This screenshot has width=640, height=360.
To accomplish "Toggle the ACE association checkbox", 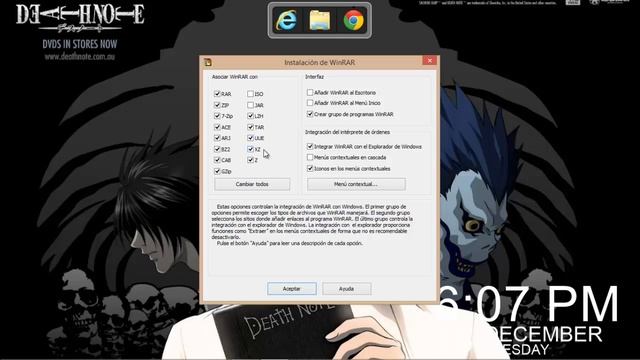I will [217, 127].
